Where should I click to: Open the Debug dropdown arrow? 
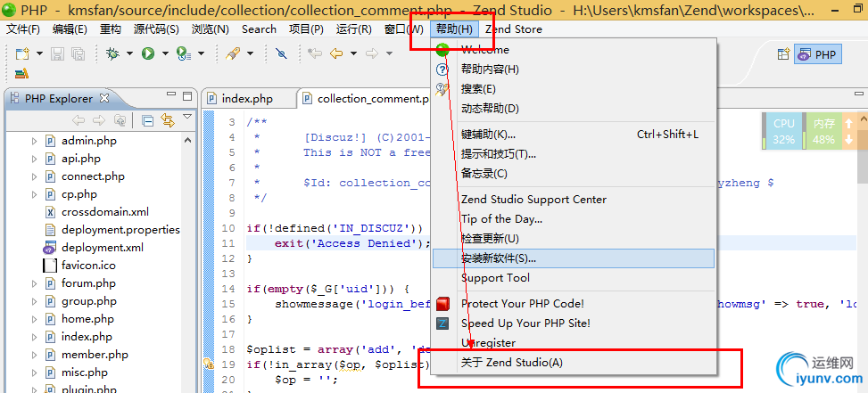129,53
